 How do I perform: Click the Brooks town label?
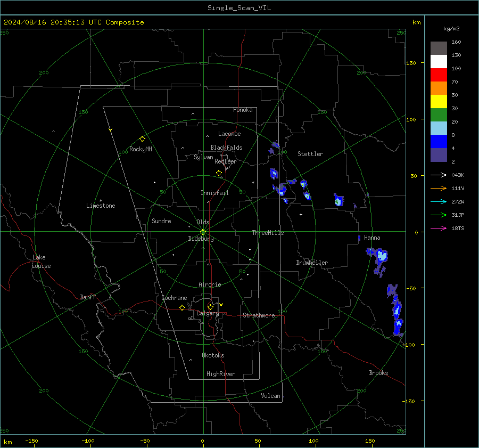tap(378, 373)
